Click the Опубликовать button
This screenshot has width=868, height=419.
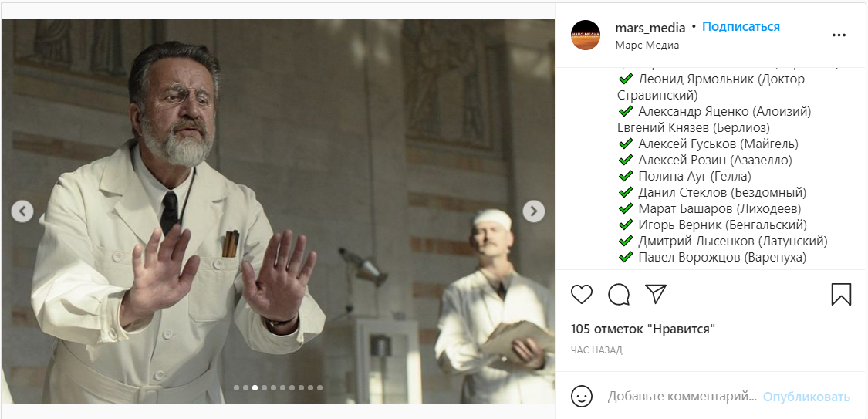[x=806, y=397]
